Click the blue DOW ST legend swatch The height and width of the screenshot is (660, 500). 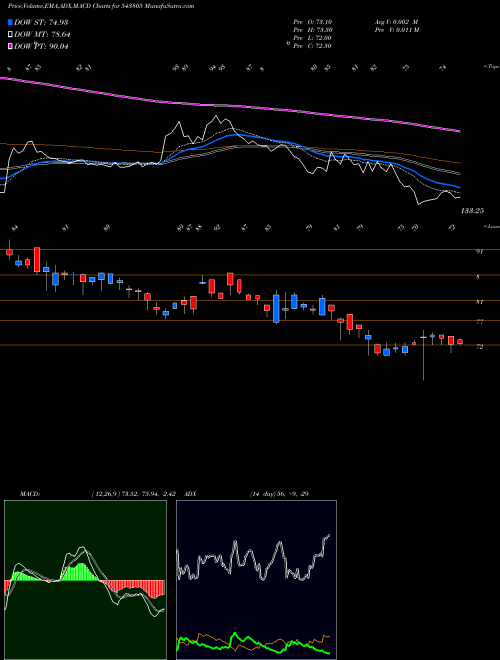pos(10,22)
